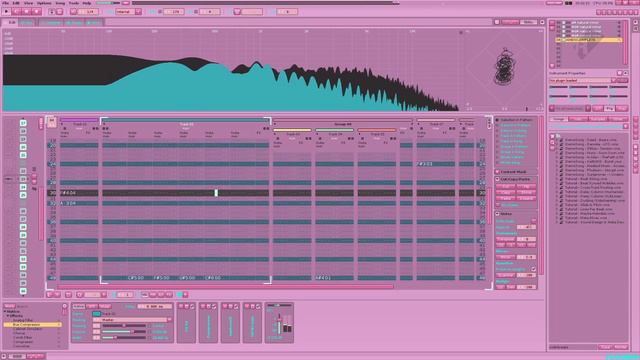This screenshot has width=640, height=360.
Task: Stop playback with the Stop button
Action: tap(27, 12)
